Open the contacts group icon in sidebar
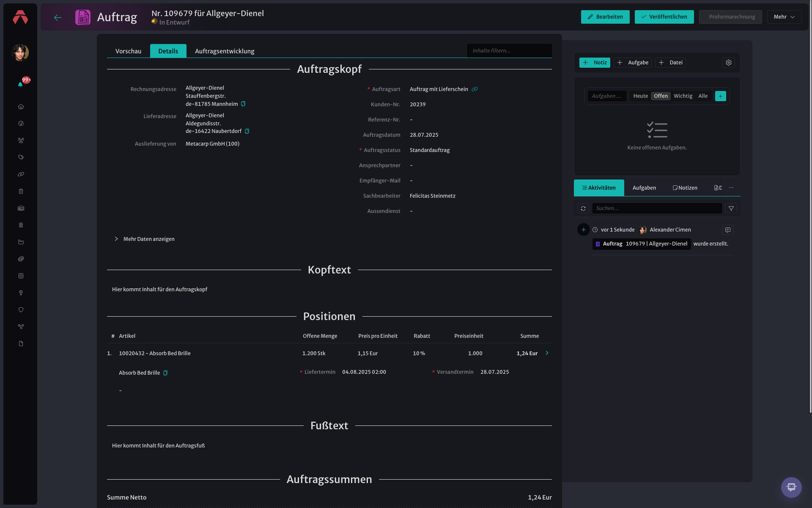 point(21,141)
